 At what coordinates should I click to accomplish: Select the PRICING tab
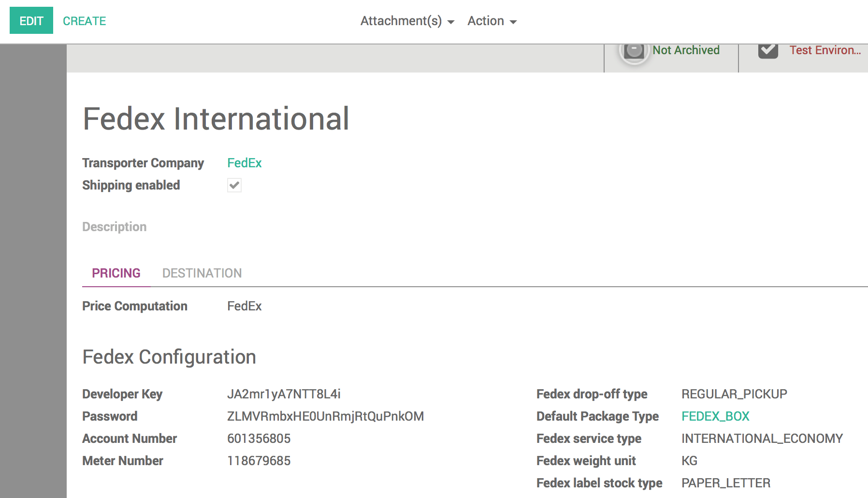pos(116,273)
